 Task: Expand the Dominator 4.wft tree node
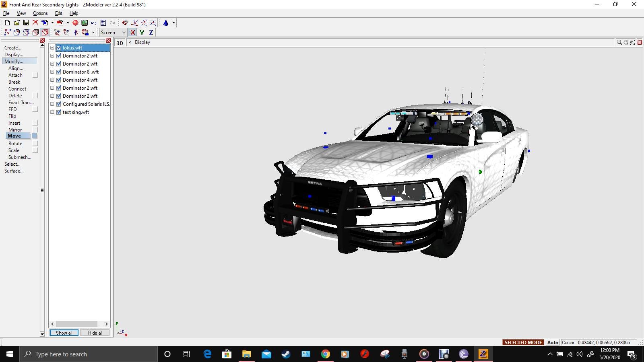coord(52,80)
